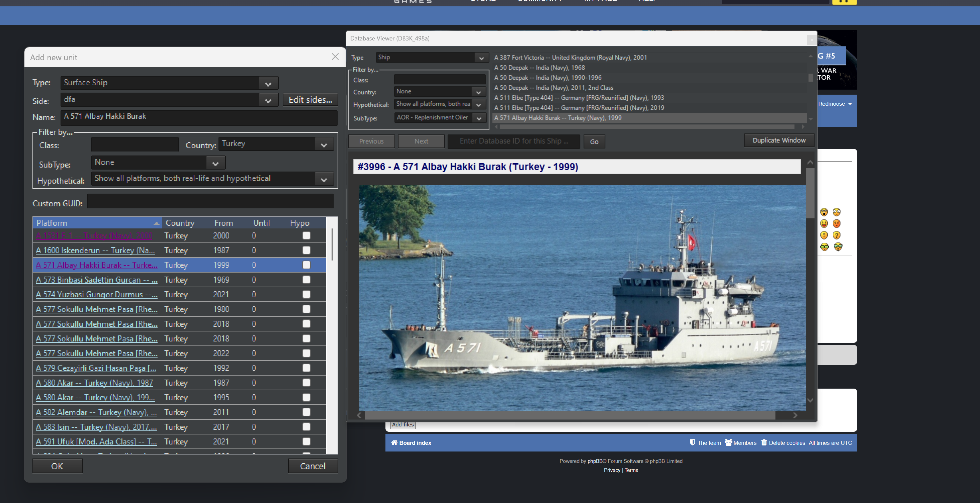Click the green-visor smiley emoticon
The height and width of the screenshot is (503, 980).
pyautogui.click(x=824, y=247)
